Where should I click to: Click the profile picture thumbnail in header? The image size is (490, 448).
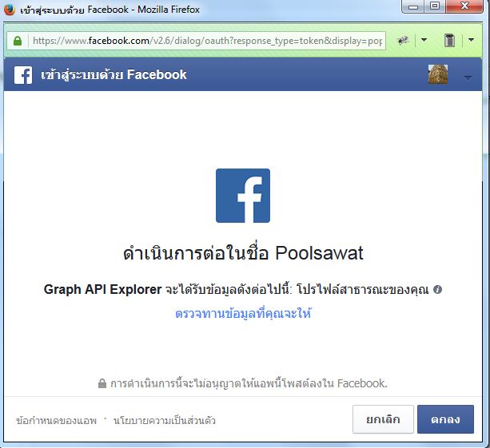(x=438, y=74)
